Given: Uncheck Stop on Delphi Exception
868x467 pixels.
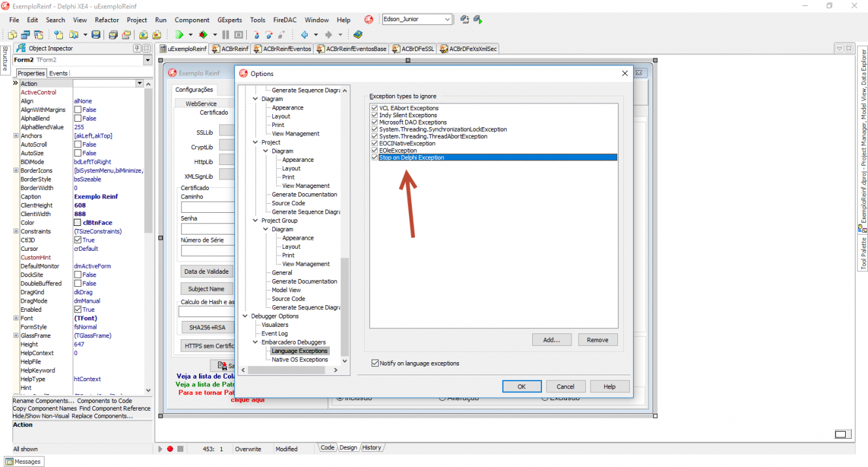Looking at the screenshot, I should tap(374, 157).
